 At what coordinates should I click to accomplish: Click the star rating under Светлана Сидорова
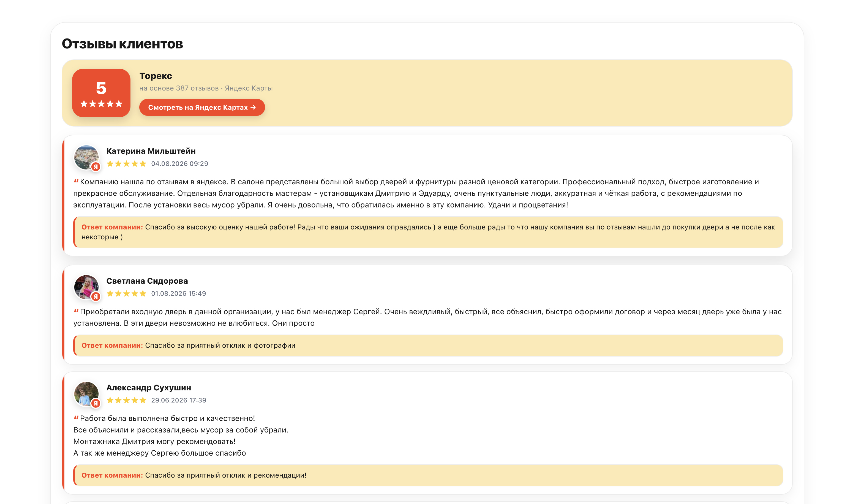126,293
